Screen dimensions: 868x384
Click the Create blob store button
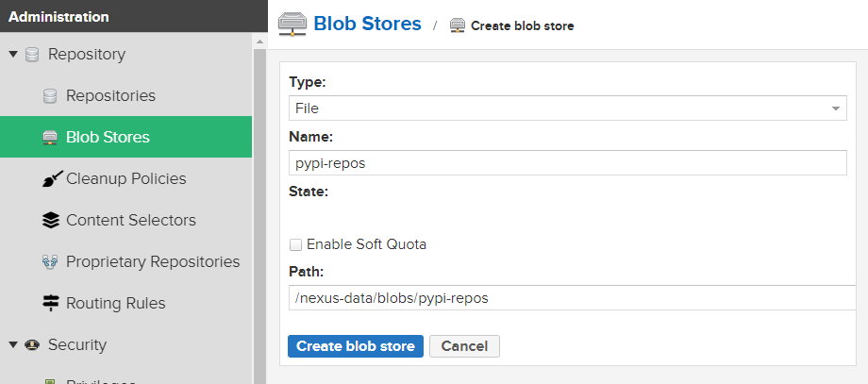coord(356,346)
